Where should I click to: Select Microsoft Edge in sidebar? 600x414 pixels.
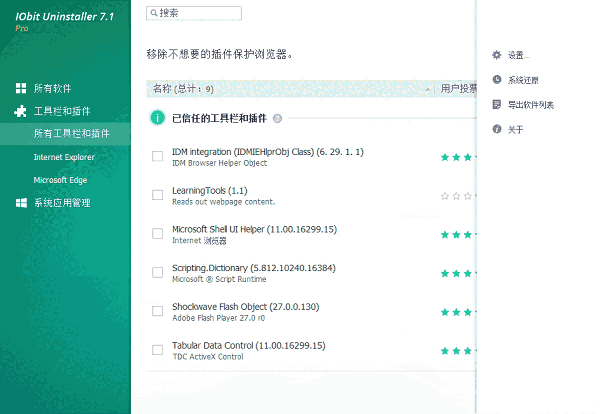coord(62,180)
